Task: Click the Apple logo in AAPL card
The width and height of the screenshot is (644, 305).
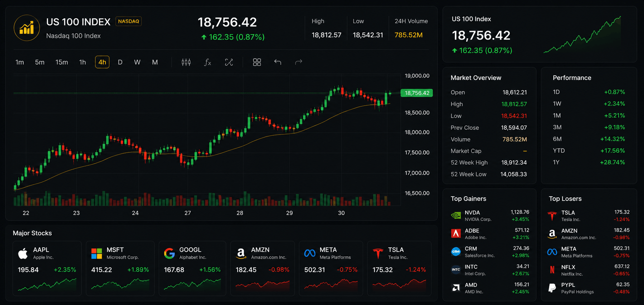Action: coord(23,253)
